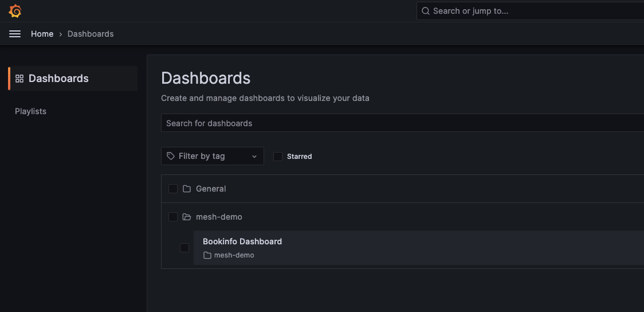Open the Bookinfo Dashboard link
Screen dimensions: 644x312
coord(242,241)
